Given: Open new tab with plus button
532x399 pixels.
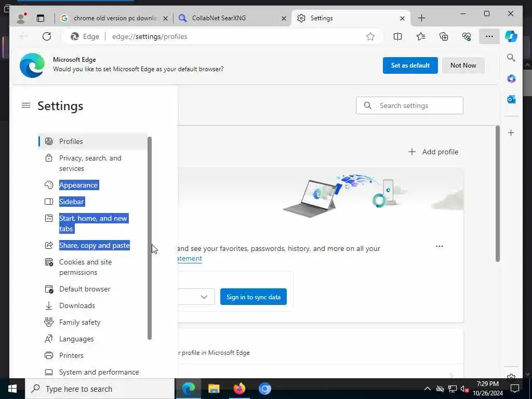Looking at the screenshot, I should 421,18.
